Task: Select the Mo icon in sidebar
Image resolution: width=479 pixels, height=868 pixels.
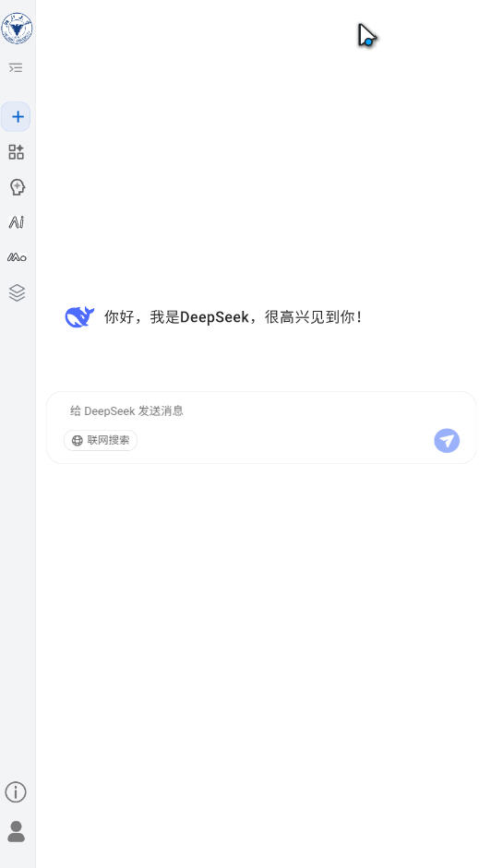Action: [x=17, y=257]
